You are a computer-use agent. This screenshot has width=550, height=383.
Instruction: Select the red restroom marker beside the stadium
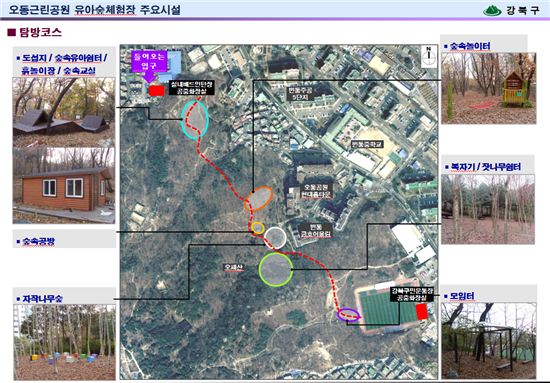(x=422, y=312)
